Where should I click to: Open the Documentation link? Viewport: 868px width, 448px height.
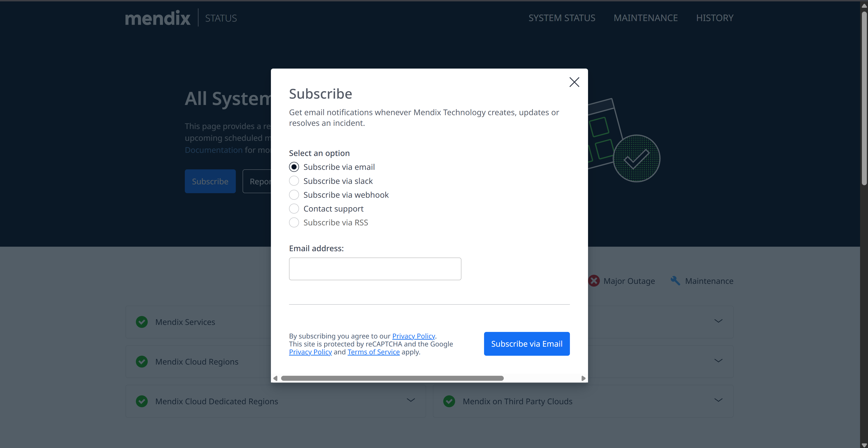click(x=214, y=150)
